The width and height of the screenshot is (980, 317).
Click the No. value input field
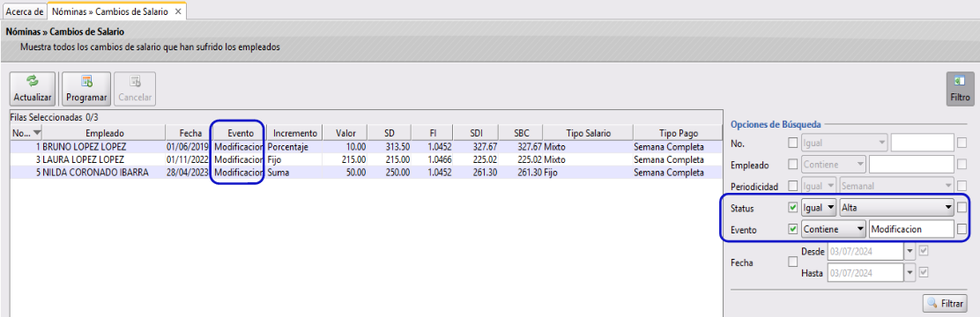click(922, 143)
